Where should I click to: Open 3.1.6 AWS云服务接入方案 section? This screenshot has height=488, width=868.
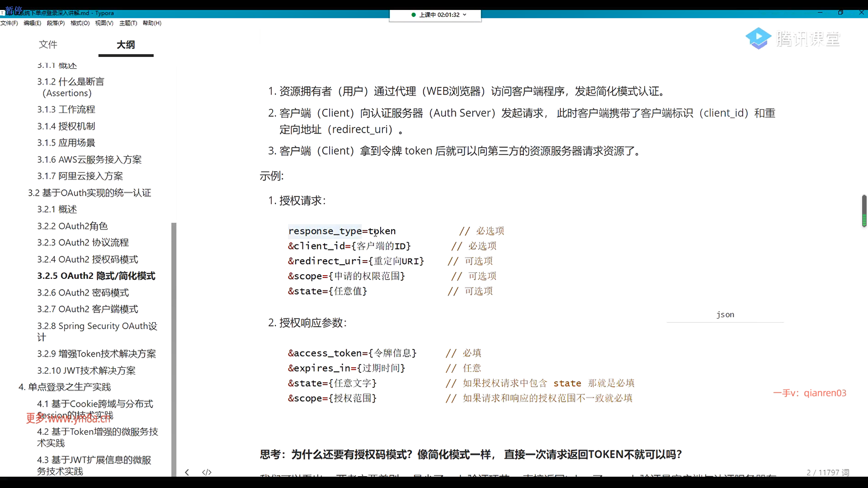tap(89, 160)
